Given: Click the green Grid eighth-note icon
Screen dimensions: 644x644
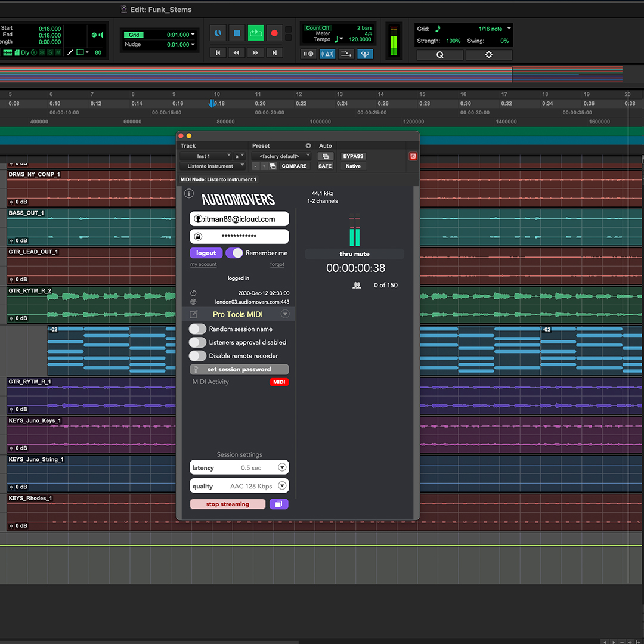Looking at the screenshot, I should [438, 29].
